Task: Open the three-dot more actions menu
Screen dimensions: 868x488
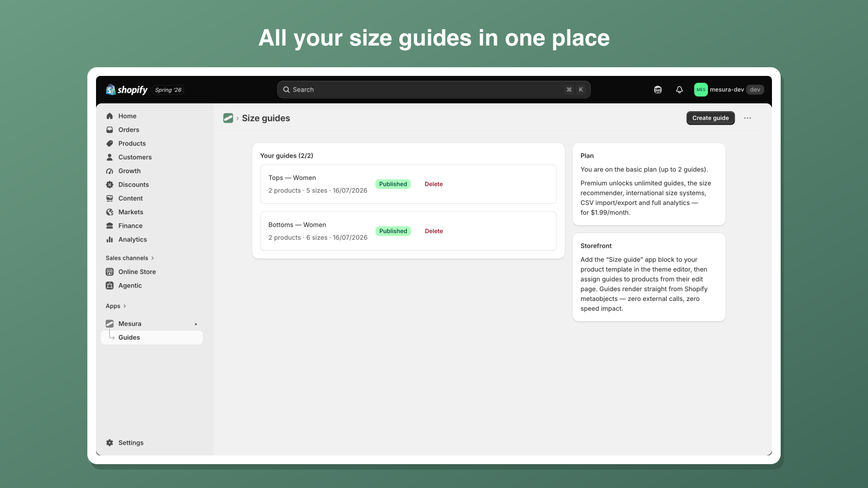Action: click(748, 118)
